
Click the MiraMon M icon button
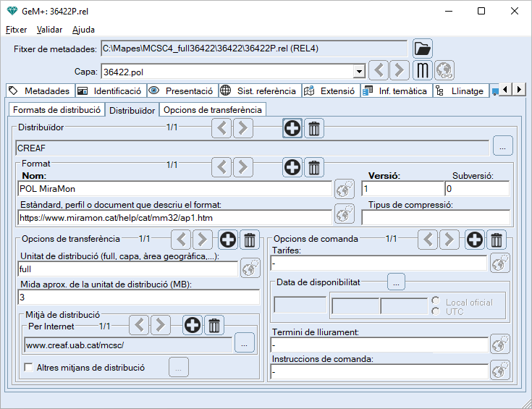coord(423,70)
